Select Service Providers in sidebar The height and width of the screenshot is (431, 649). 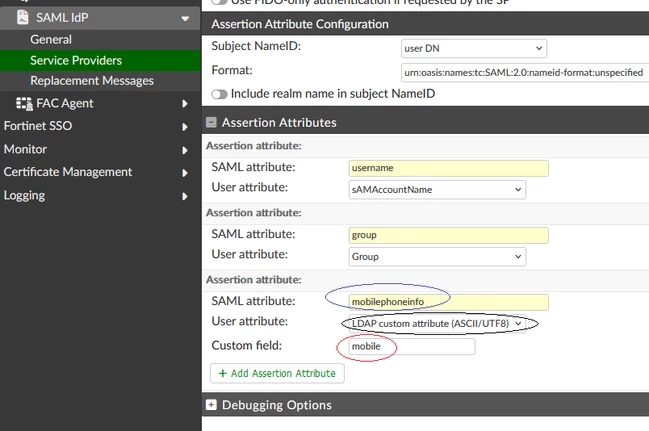click(x=100, y=60)
